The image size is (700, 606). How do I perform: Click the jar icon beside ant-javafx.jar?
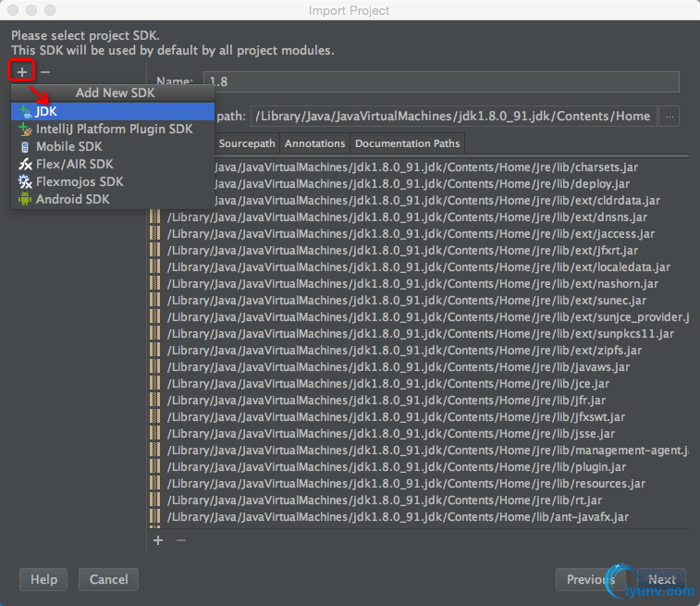pos(155,517)
